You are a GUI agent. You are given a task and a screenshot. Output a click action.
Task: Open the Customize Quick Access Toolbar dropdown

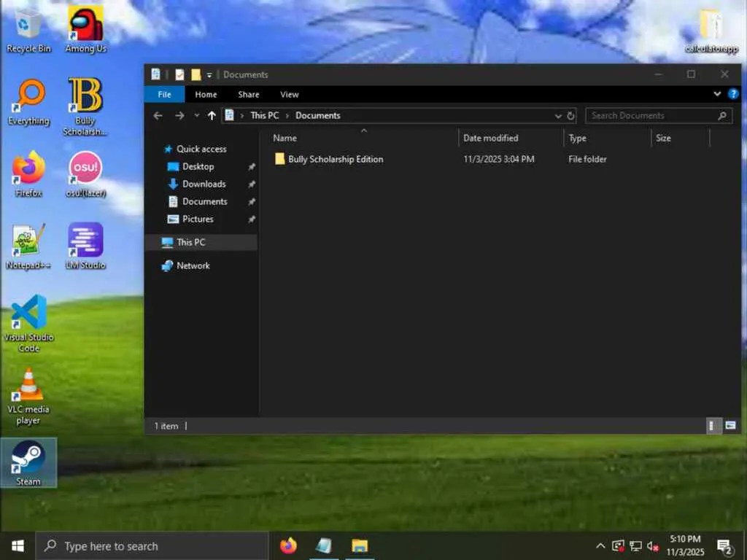(x=209, y=75)
